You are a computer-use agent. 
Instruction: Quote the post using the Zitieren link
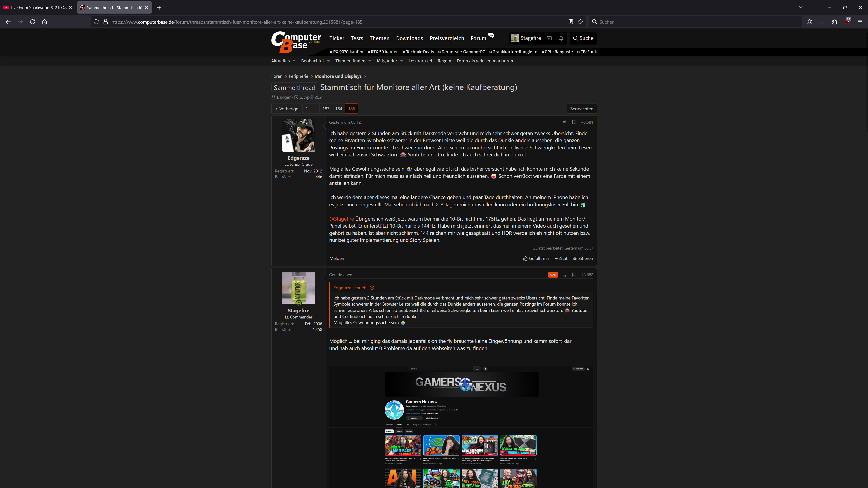pyautogui.click(x=583, y=258)
